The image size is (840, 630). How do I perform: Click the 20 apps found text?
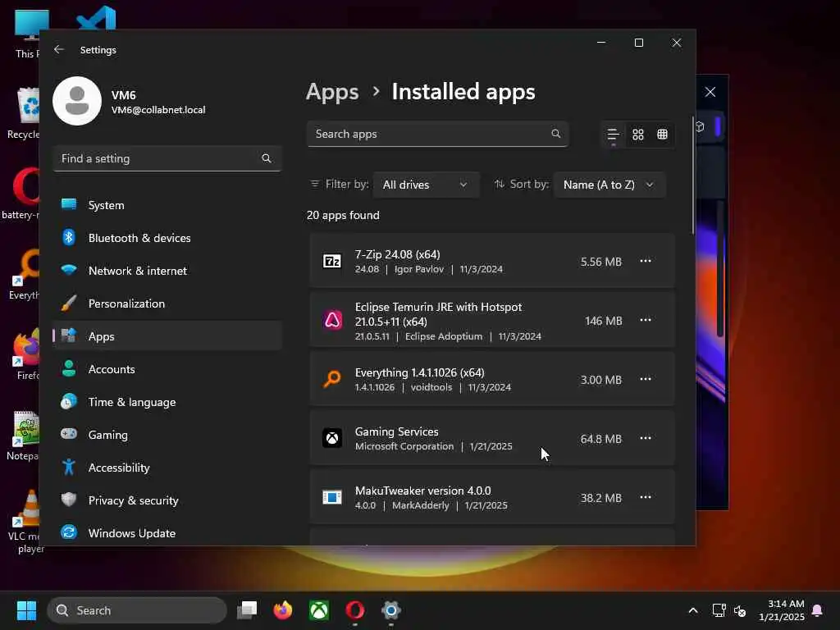[343, 216]
